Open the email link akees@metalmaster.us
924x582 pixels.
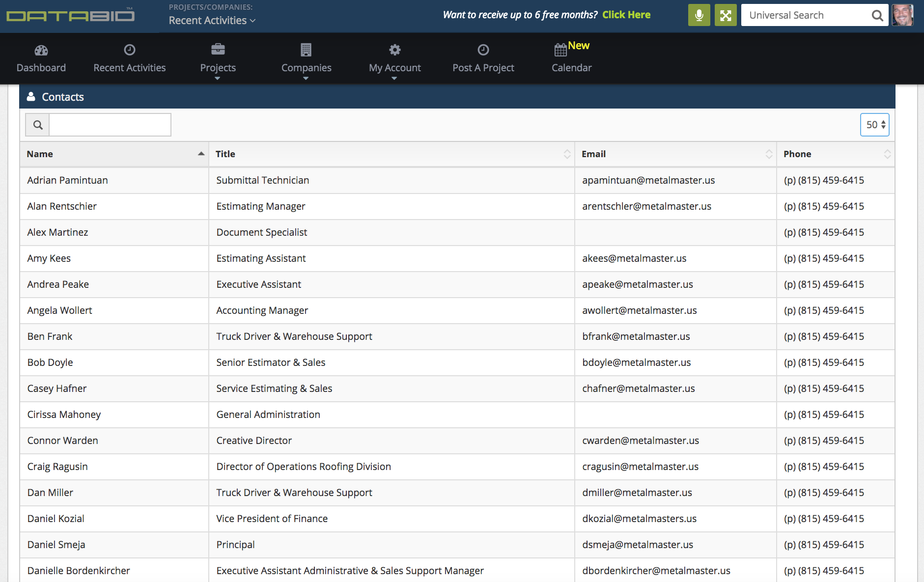pyautogui.click(x=634, y=258)
